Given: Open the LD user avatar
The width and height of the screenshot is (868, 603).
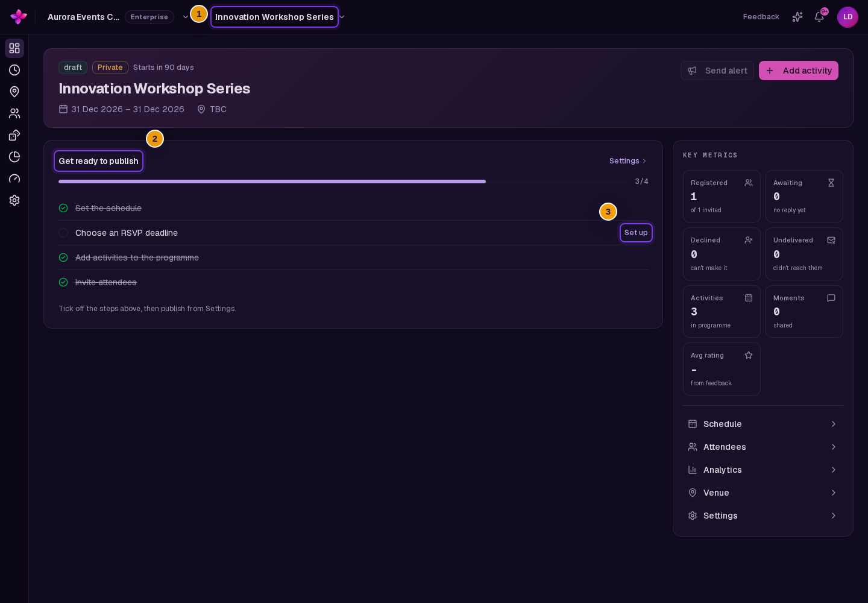Looking at the screenshot, I should (848, 17).
